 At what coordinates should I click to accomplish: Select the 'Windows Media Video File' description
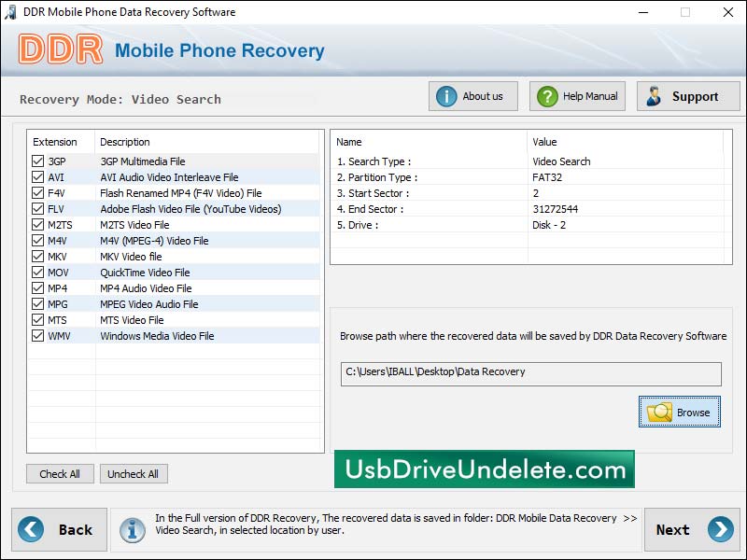157,336
